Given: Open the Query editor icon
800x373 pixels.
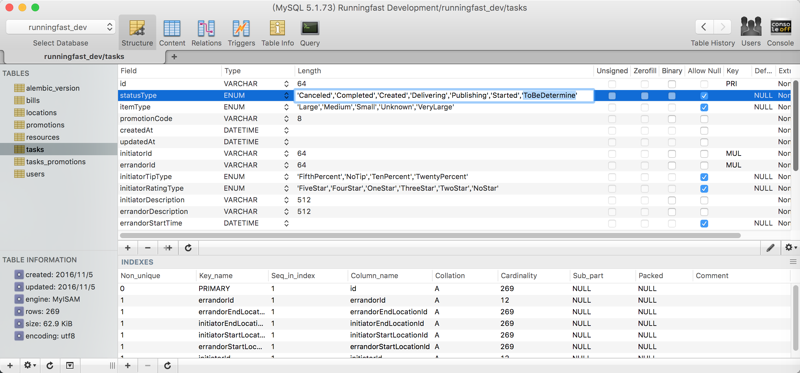Looking at the screenshot, I should tap(310, 29).
